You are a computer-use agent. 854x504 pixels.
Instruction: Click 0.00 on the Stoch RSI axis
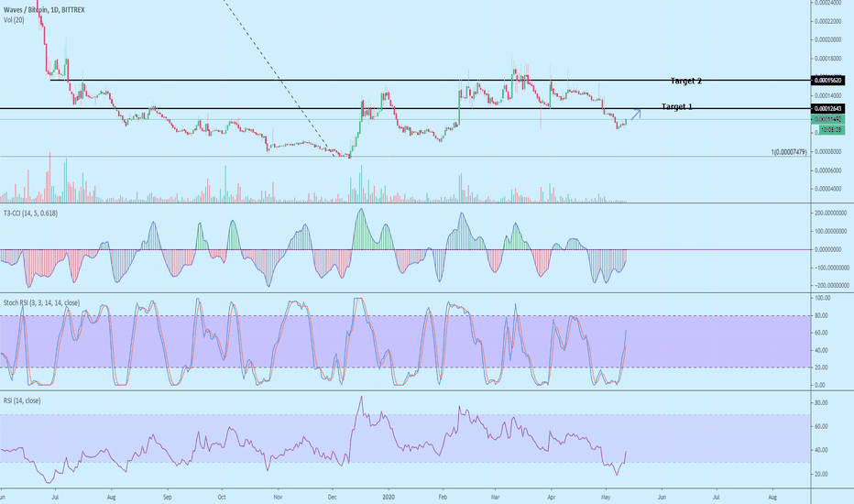[821, 385]
